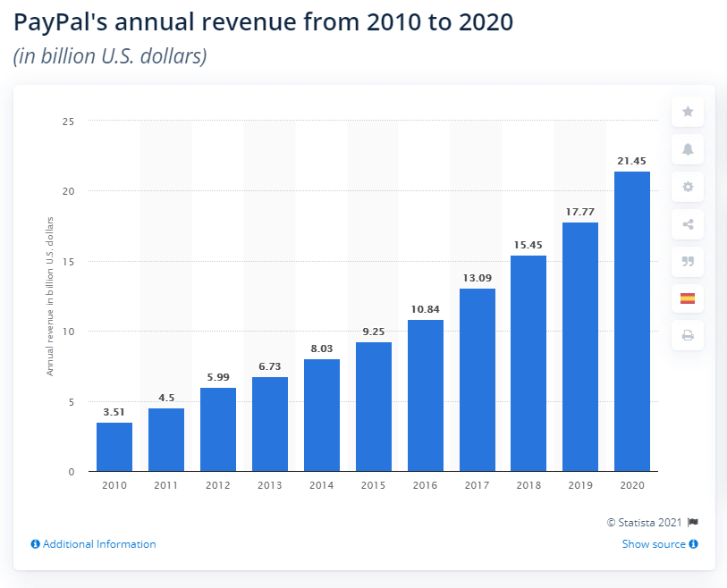Click the 2010 bar labeled 3.51
Image resolution: width=727 pixels, height=588 pixels.
(114, 447)
